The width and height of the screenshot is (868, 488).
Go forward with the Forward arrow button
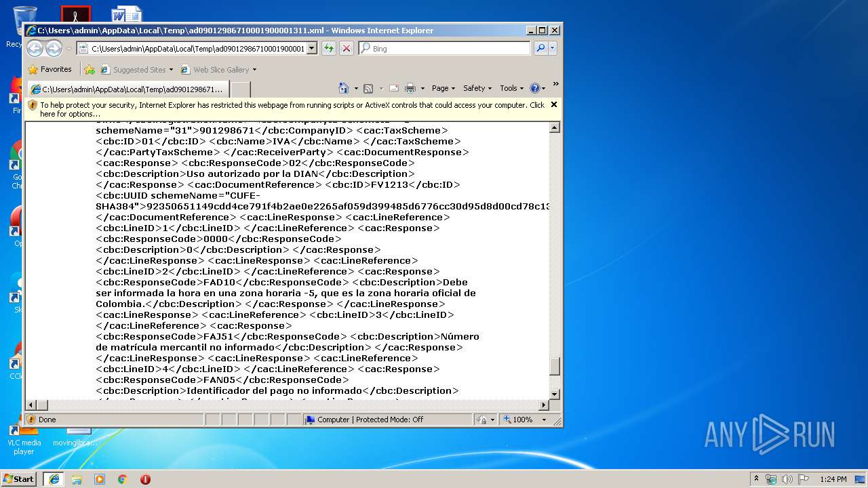pos(54,48)
